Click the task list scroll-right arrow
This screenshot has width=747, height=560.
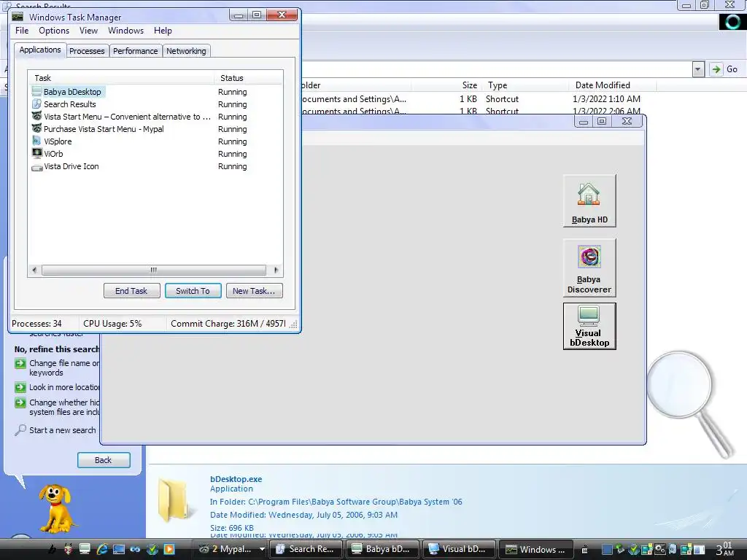[276, 270]
